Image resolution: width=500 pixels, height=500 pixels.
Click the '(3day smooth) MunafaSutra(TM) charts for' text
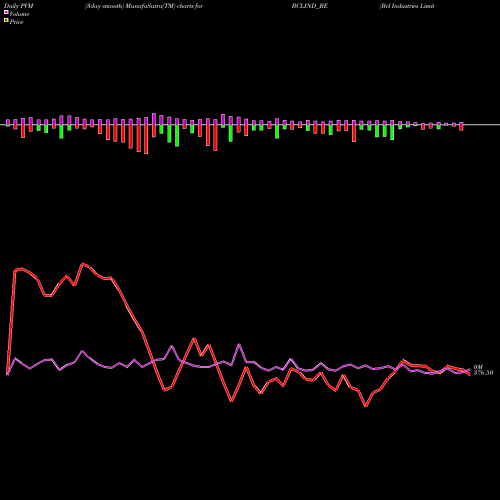144,6
